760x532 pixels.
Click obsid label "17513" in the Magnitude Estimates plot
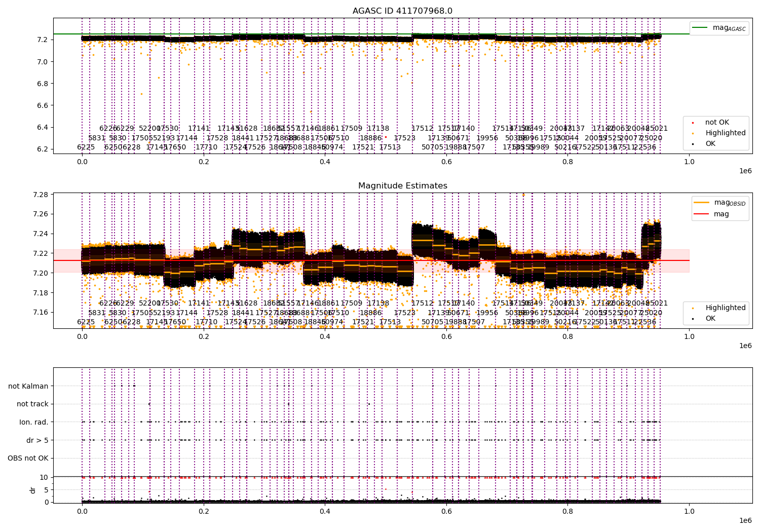point(390,322)
